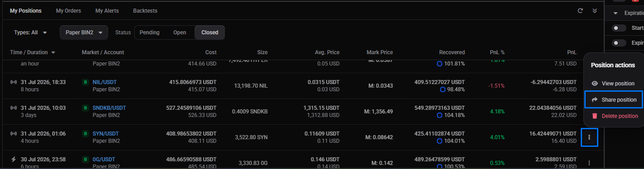Click Binance badge next to NIL/USDT
This screenshot has height=169, width=644.
[x=85, y=82]
